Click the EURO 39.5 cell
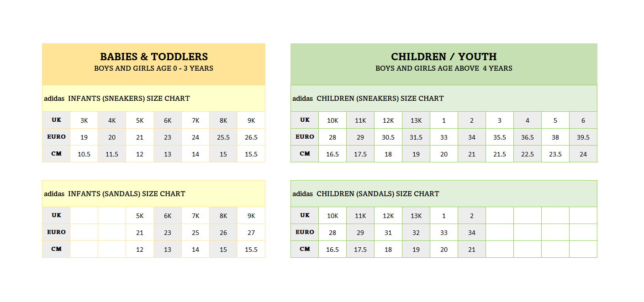This screenshot has width=644, height=302. [x=583, y=137]
